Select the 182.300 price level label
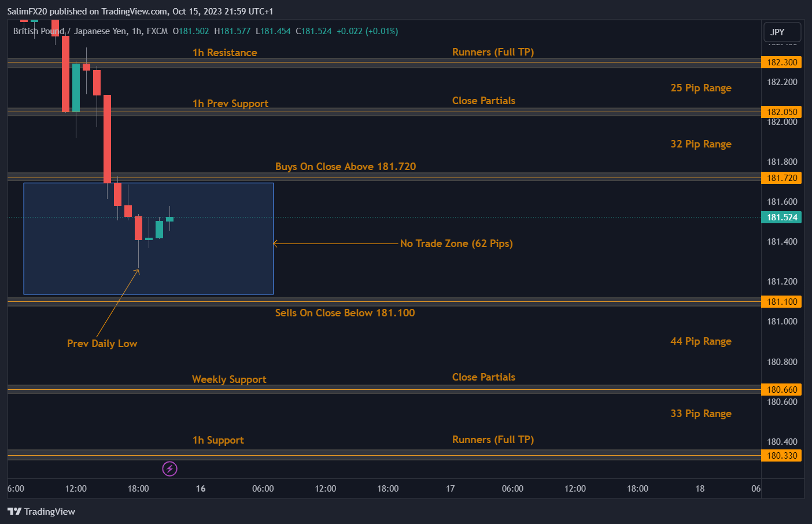 [x=782, y=62]
